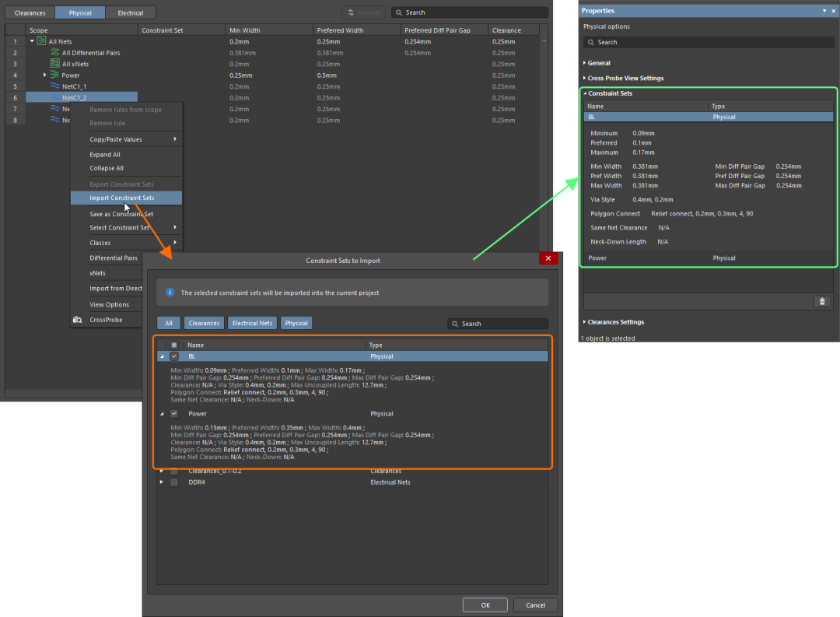Click the Power net class icon

click(54, 75)
